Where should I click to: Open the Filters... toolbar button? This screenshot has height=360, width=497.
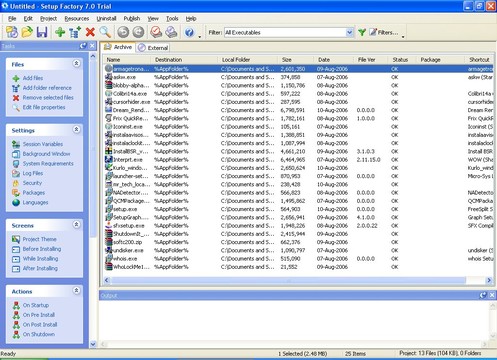click(x=384, y=32)
